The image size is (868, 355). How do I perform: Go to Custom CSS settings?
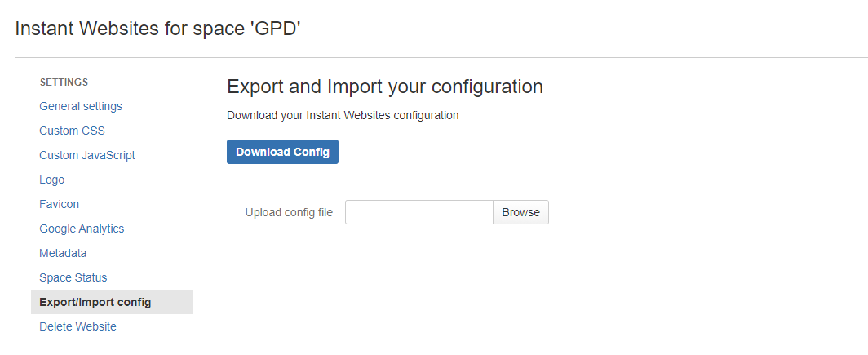(72, 131)
